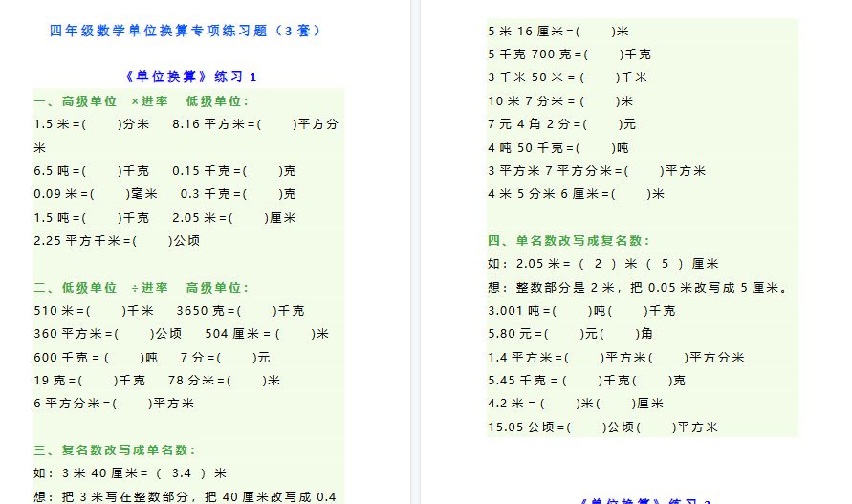Click the example line 如: 2.05 米
This screenshot has width=852, height=504.
[603, 264]
